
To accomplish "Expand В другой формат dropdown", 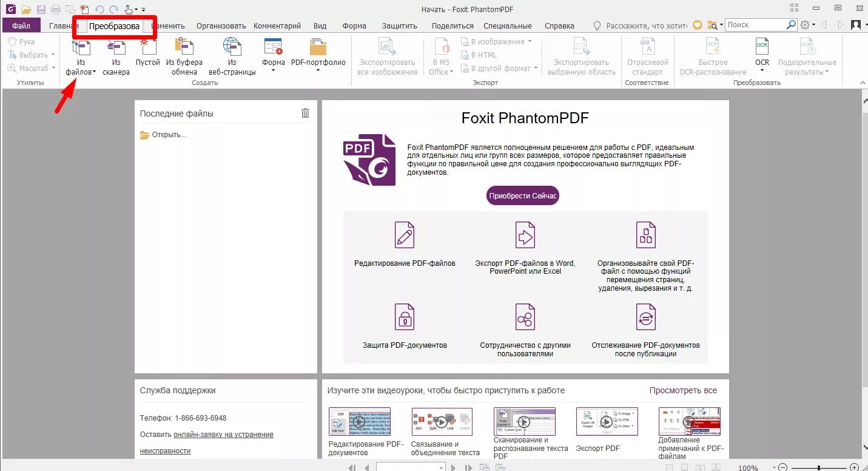I will (536, 69).
